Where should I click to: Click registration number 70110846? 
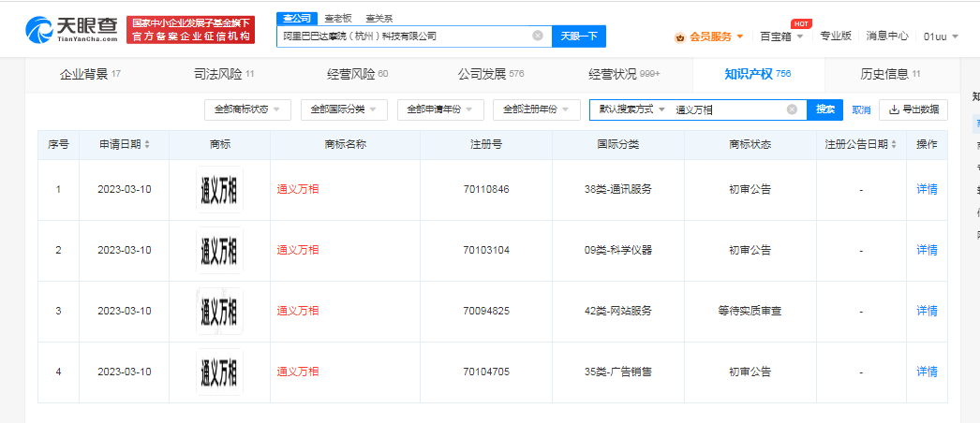click(x=486, y=189)
